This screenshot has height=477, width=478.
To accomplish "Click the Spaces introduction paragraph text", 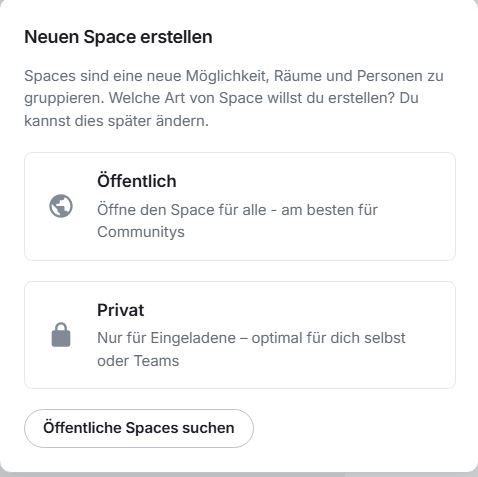I will pos(234,98).
